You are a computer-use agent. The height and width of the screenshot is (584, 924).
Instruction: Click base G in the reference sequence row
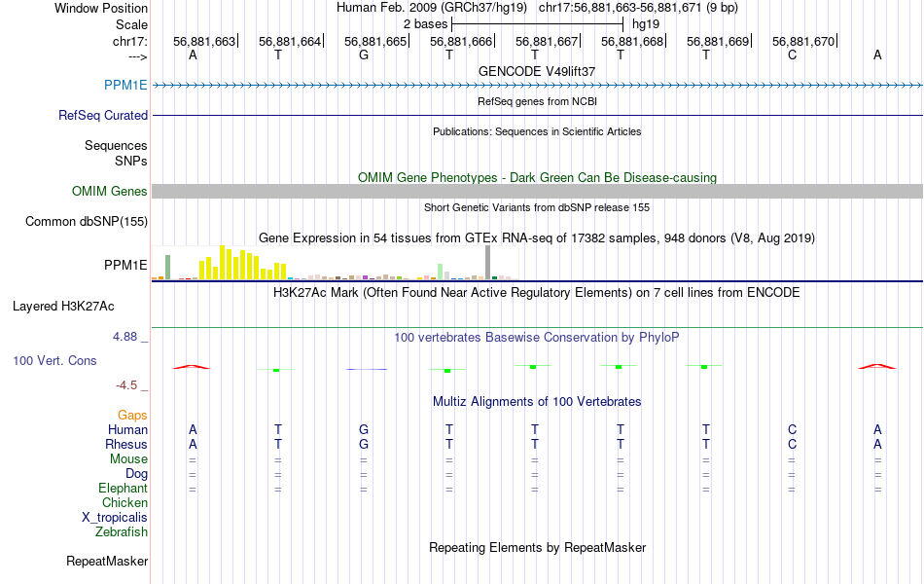[364, 55]
